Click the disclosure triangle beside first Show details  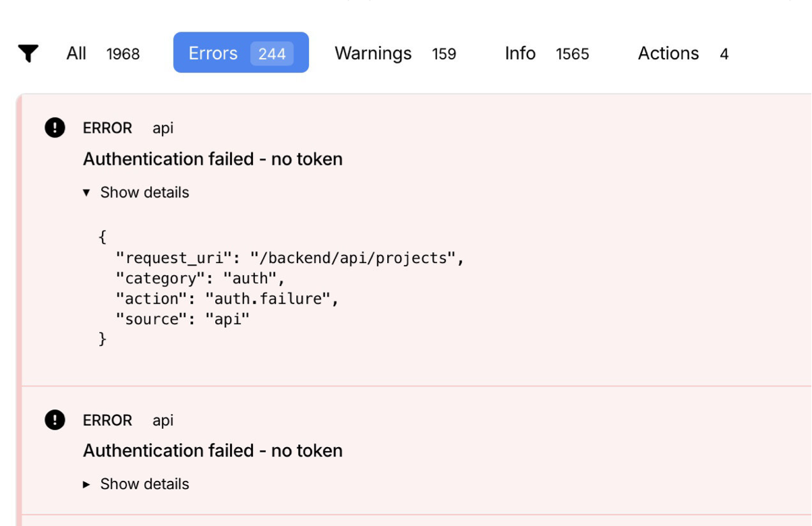86,192
